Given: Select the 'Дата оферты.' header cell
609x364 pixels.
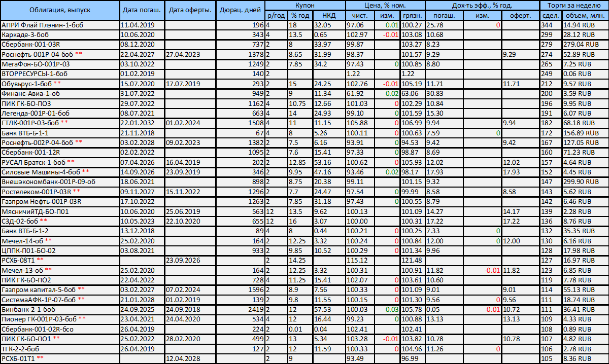Looking at the screenshot, I should (x=190, y=10).
